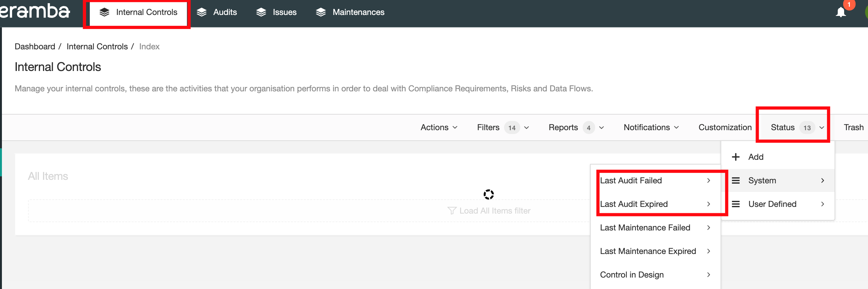The image size is (868, 289).
Task: Click the notification bell icon
Action: point(841,12)
